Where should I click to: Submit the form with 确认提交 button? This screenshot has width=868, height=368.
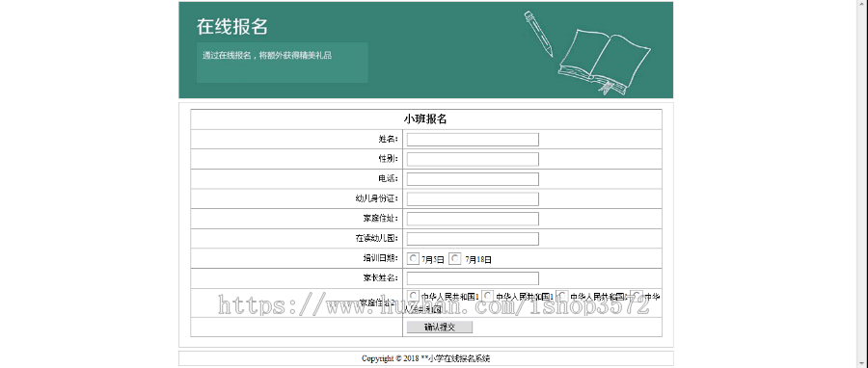pyautogui.click(x=440, y=328)
